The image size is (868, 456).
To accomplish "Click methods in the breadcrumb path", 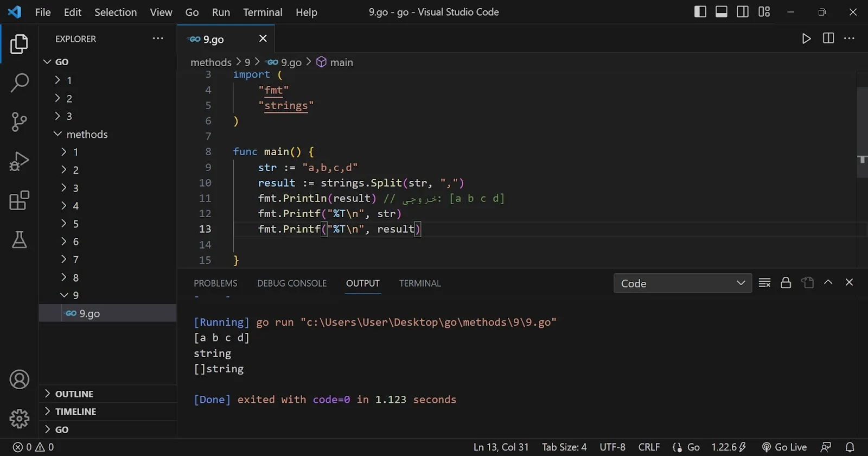I will 211,62.
